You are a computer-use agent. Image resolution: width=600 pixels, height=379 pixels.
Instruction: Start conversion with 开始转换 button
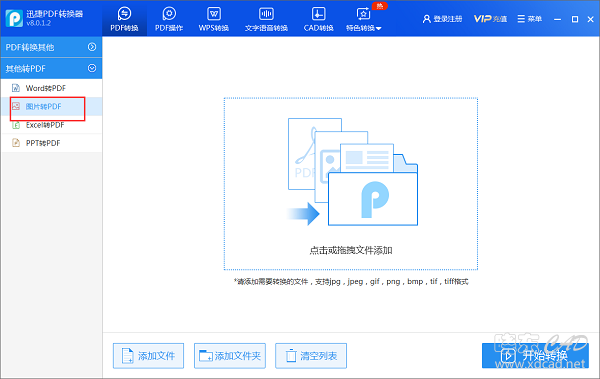click(x=535, y=356)
